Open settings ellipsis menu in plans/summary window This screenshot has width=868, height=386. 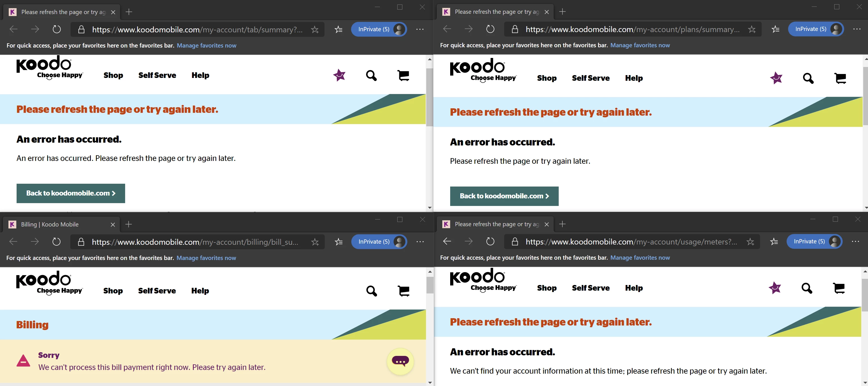[x=857, y=29]
